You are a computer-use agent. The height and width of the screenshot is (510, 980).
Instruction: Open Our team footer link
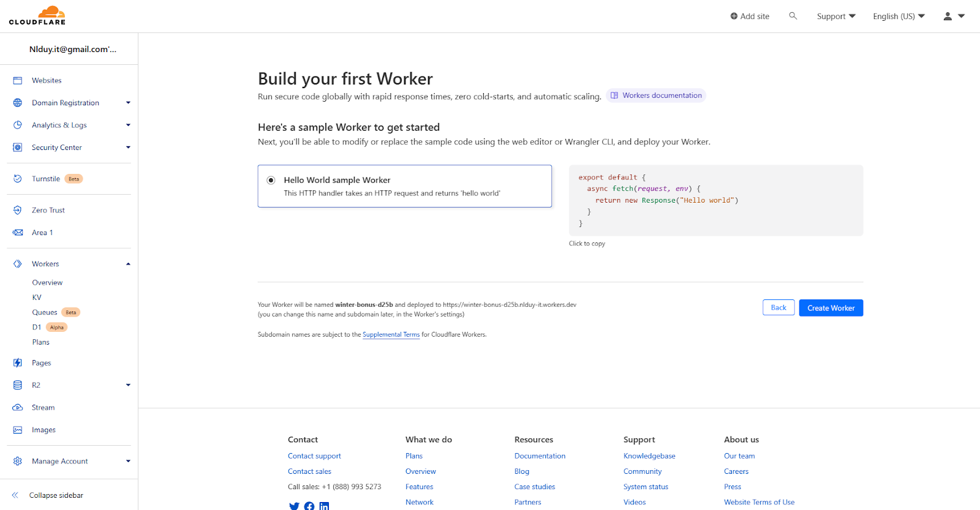tap(739, 456)
